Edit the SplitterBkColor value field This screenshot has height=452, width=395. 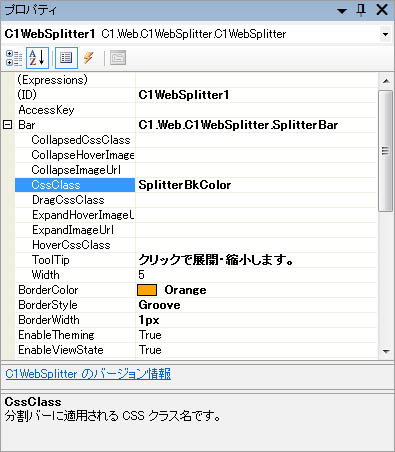pyautogui.click(x=256, y=185)
